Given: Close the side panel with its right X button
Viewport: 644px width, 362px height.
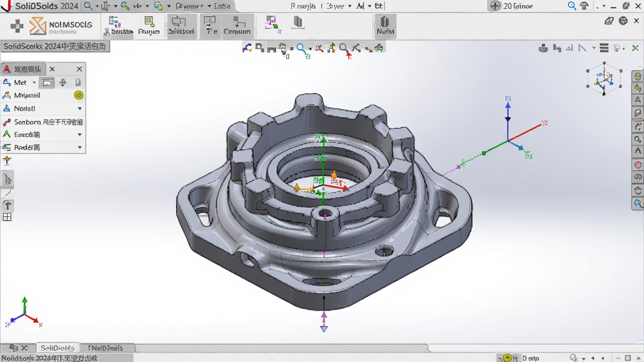Looking at the screenshot, I should pos(79,69).
